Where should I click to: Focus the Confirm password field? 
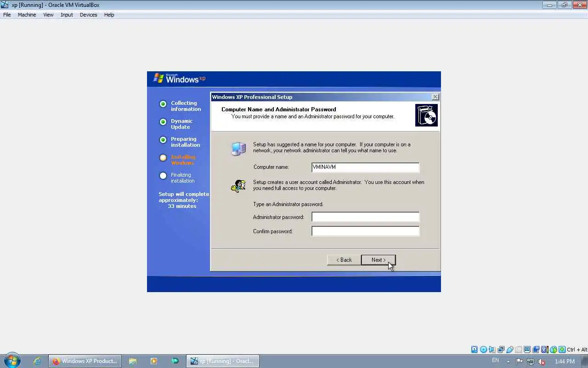coord(365,231)
